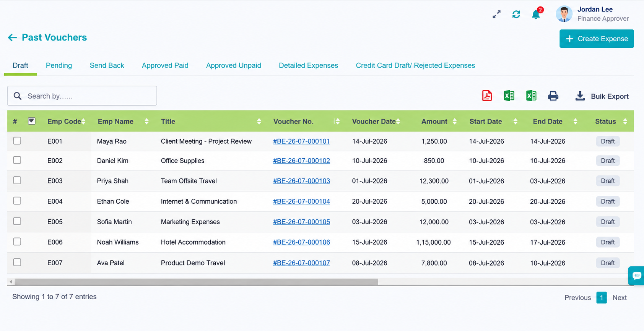Click the title Team Offsite Travel

(x=189, y=181)
